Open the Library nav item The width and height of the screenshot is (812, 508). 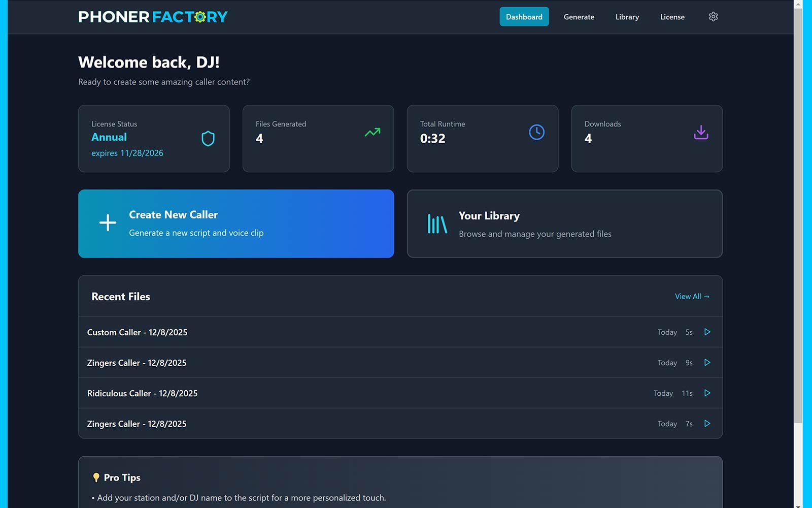[x=627, y=17]
